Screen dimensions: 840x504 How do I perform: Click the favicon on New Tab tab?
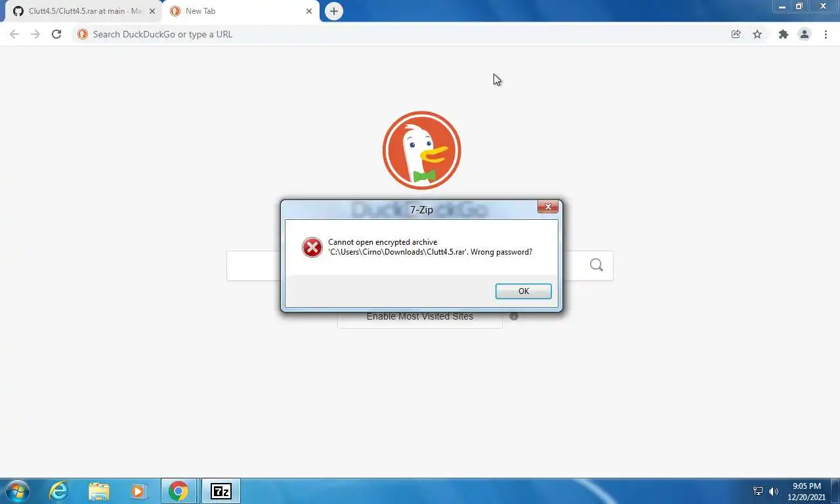pos(175,11)
